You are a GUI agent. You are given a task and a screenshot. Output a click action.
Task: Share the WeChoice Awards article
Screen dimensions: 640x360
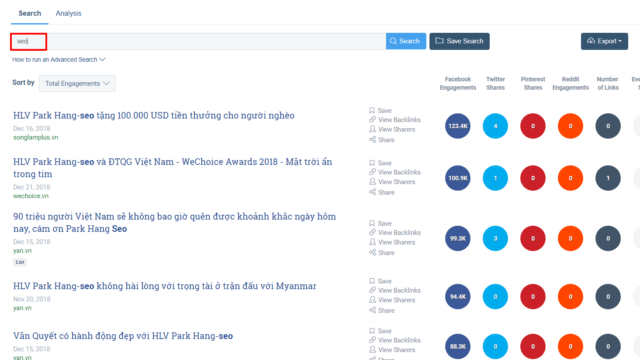[x=382, y=192]
